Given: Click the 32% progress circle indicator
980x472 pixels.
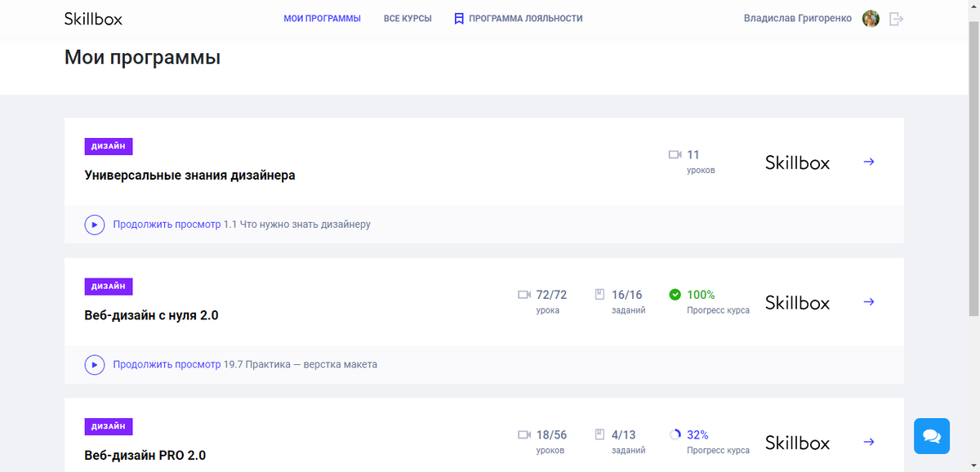Looking at the screenshot, I should coord(675,435).
